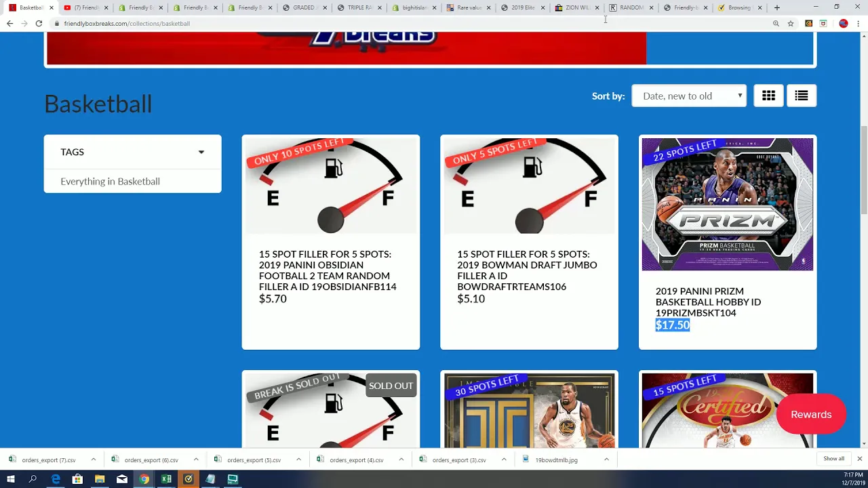Open Obsidian Football 2 Team Random Filler listing
This screenshot has width=868, height=488.
328,270
